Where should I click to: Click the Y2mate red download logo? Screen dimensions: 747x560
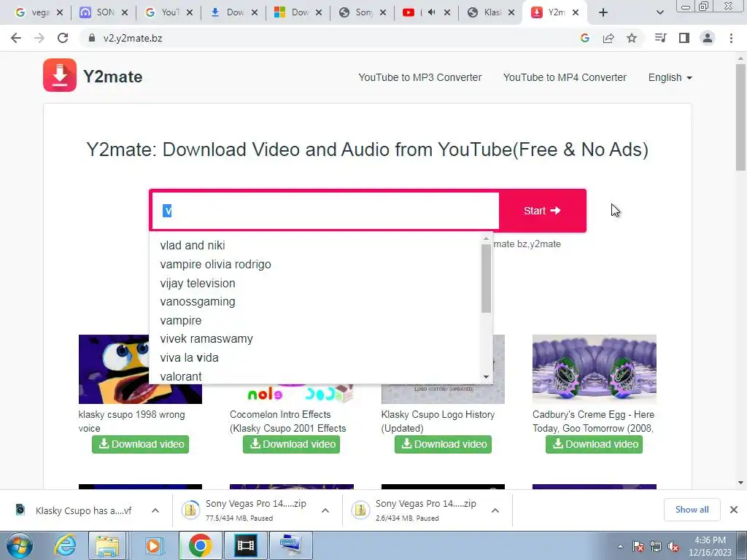(x=60, y=75)
